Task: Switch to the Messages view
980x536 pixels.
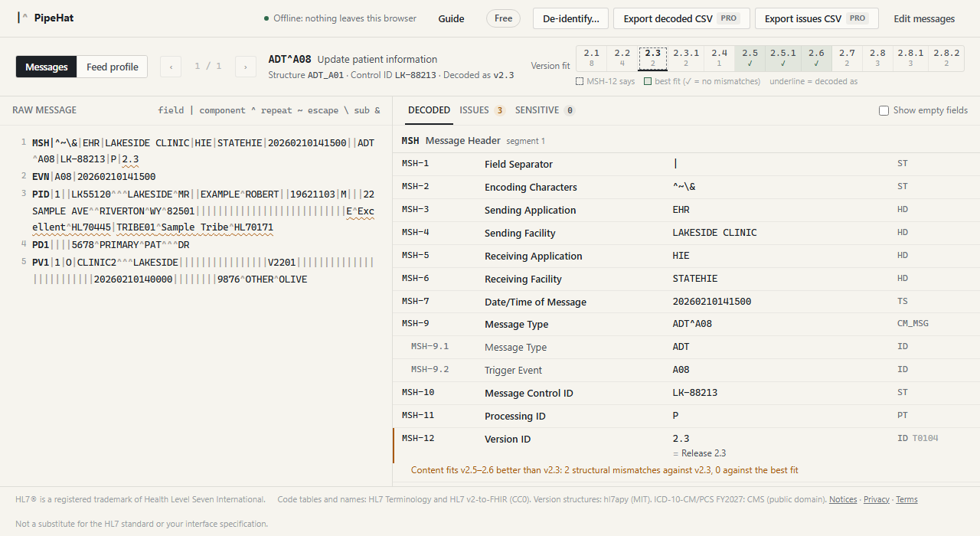Action: (47, 67)
